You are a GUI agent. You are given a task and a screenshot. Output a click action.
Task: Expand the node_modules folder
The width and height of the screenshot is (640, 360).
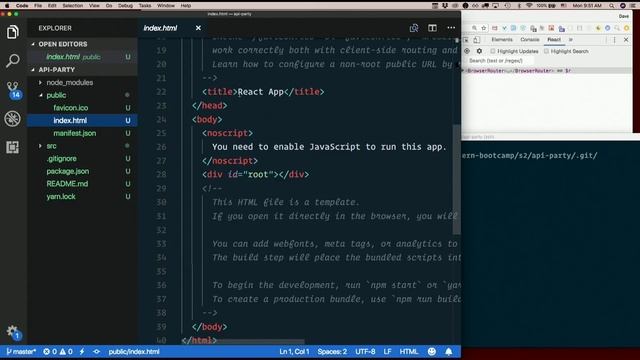pos(40,82)
